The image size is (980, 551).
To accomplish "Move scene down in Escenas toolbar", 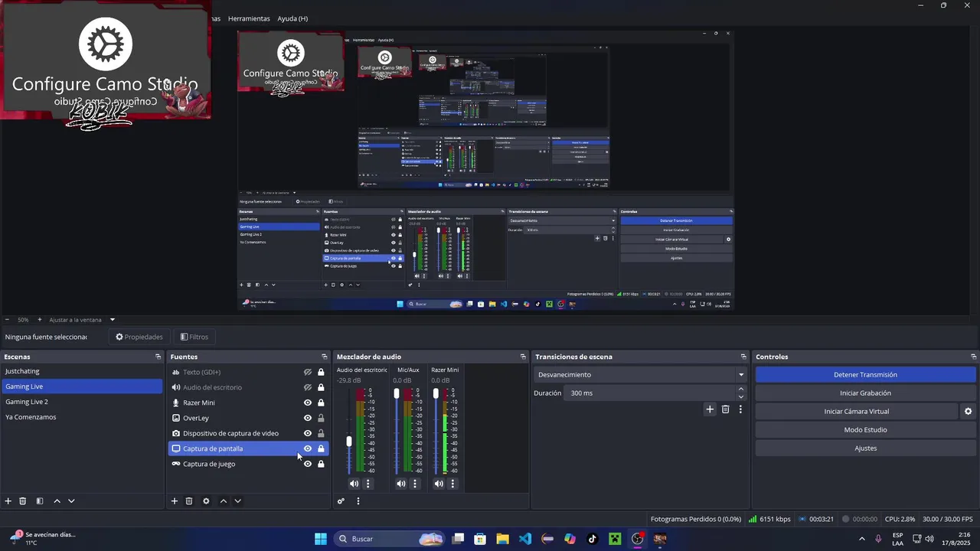I will (x=71, y=501).
